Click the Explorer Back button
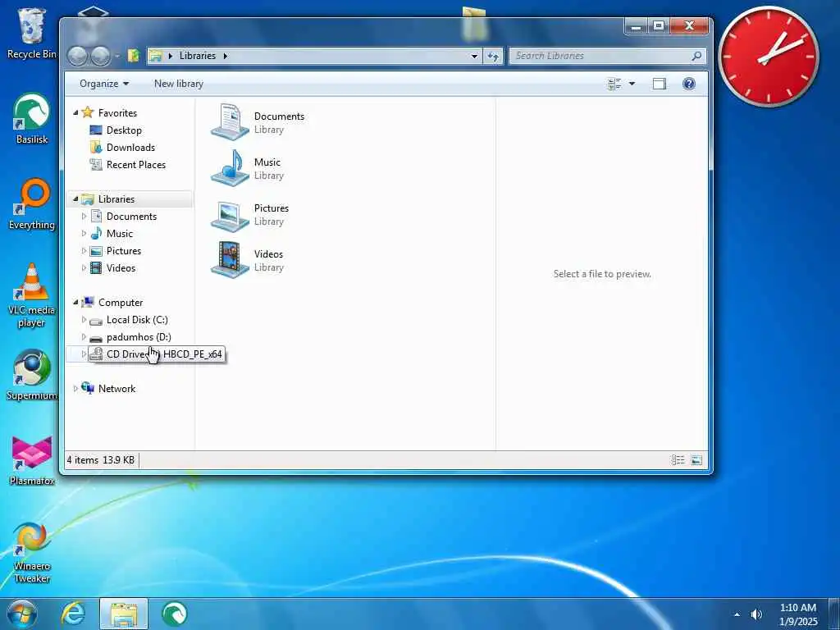The image size is (840, 630). click(x=78, y=56)
